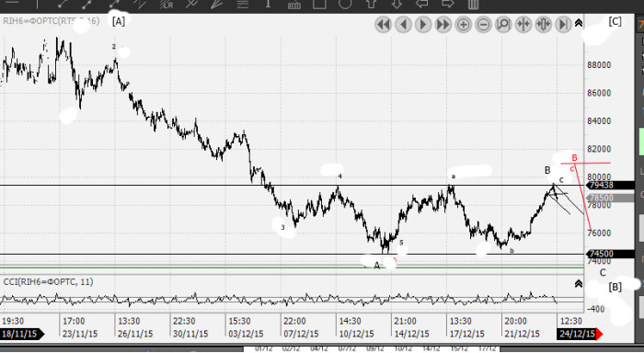The width and height of the screenshot is (644, 353).
Task: Click the 14/12/15 date label
Action: [411, 334]
